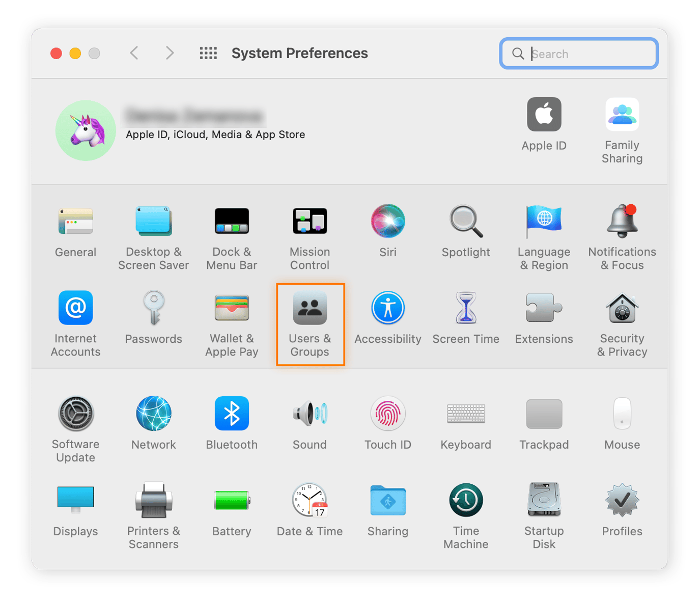This screenshot has height=601, width=700.
Task: Open the Bluetooth preference pane
Action: coord(232,414)
